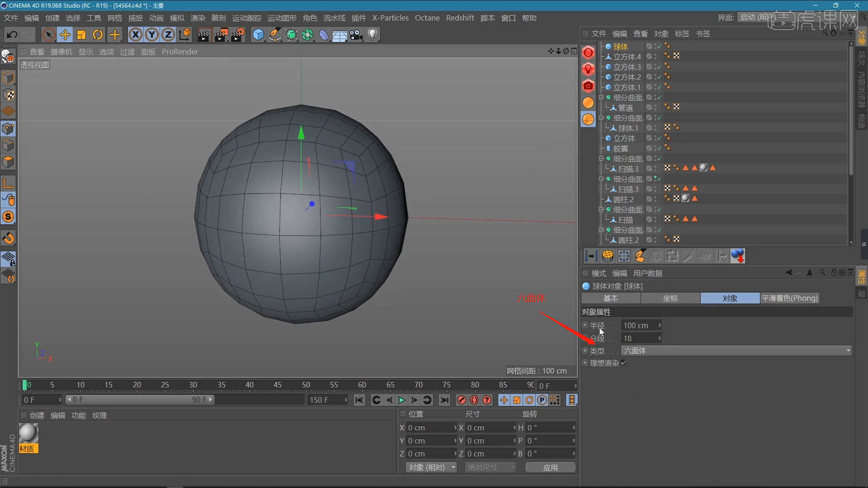This screenshot has height=488, width=868.
Task: Add a cube primitive from toolbar
Action: pos(258,35)
